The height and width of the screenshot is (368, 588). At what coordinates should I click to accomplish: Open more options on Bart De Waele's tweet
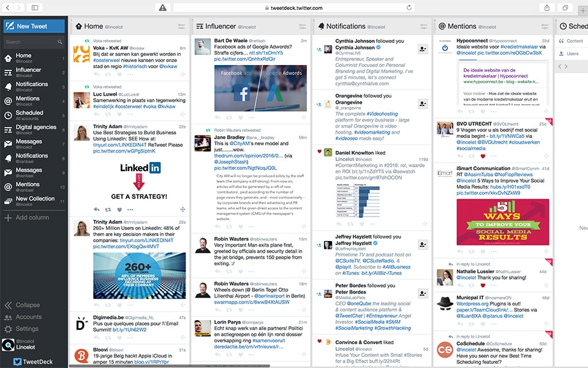click(x=251, y=118)
